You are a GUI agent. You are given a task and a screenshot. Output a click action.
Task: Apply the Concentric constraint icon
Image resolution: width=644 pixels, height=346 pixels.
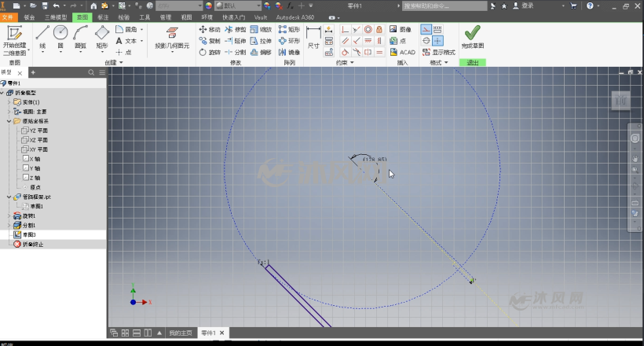[x=368, y=29]
